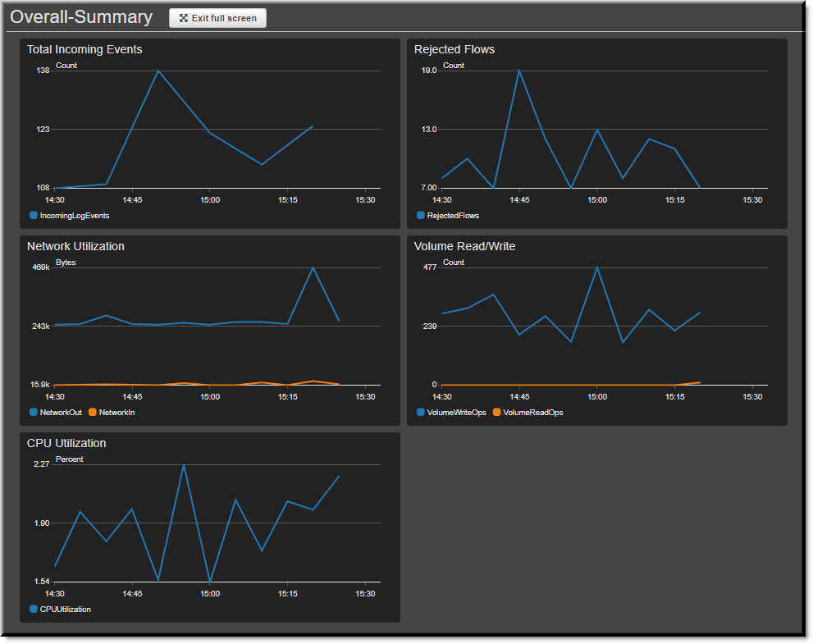Screen dimensions: 813x644
Task: Click the 19.0 y-axis value in Rejected Flows
Action: point(429,71)
